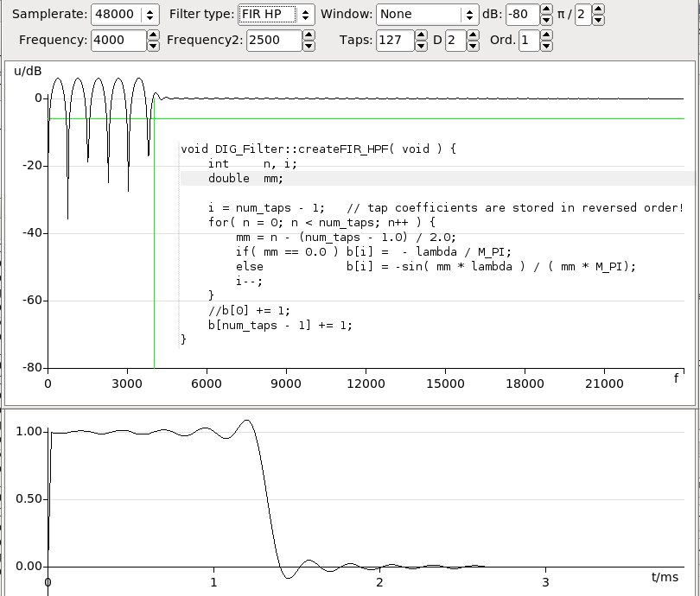
Task: Increase Frequency with its up arrow
Action: (x=153, y=35)
